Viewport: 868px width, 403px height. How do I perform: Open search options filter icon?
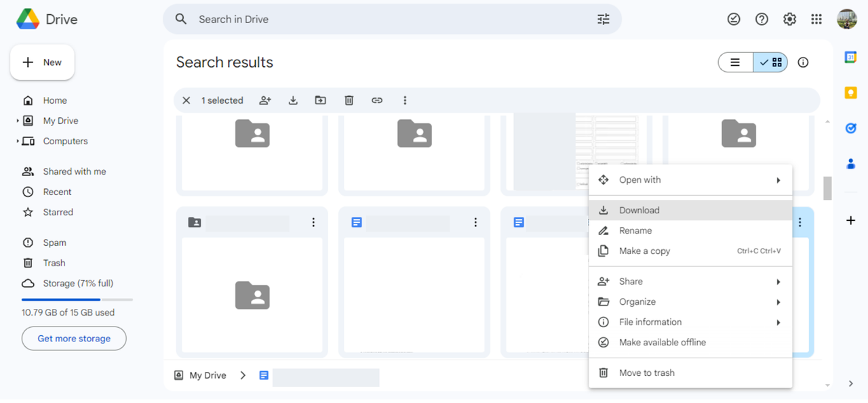point(604,19)
